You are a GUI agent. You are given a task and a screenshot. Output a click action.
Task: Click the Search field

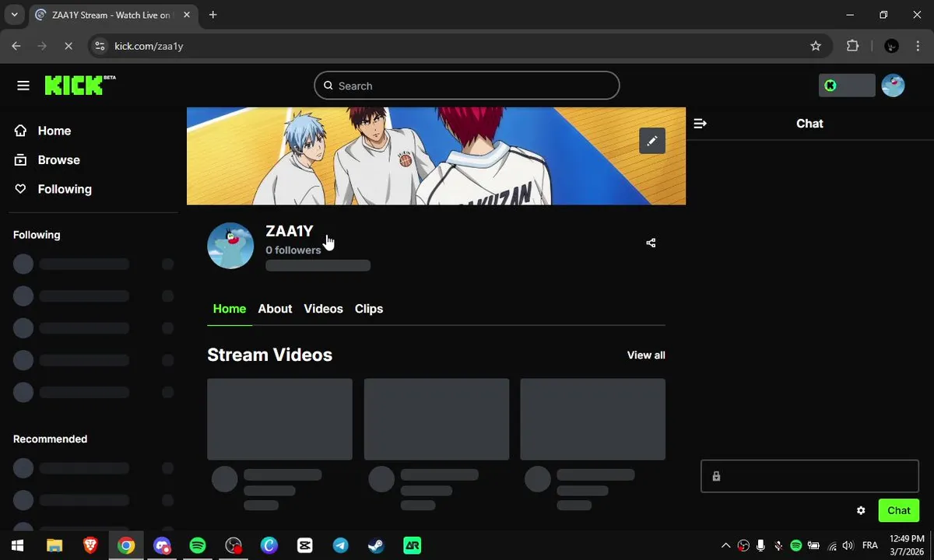point(467,86)
